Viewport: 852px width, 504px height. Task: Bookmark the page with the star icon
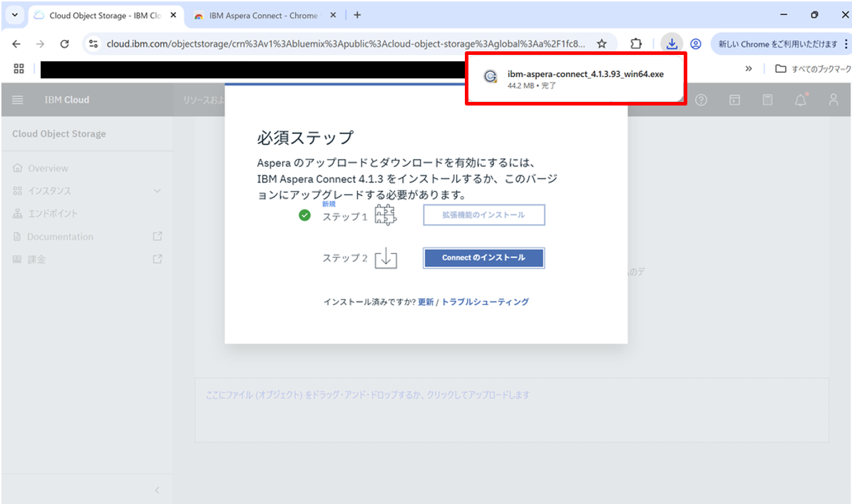coord(601,43)
